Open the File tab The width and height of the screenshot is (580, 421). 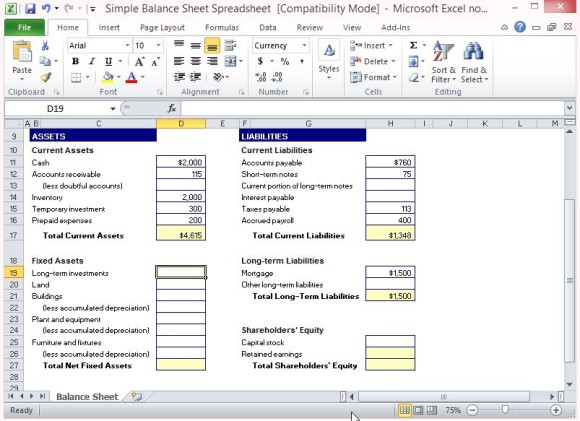click(24, 27)
